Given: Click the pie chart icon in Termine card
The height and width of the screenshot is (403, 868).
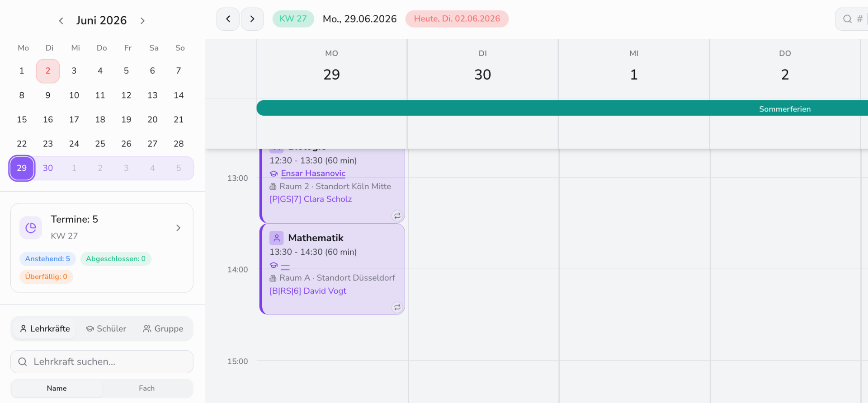Looking at the screenshot, I should tap(31, 228).
